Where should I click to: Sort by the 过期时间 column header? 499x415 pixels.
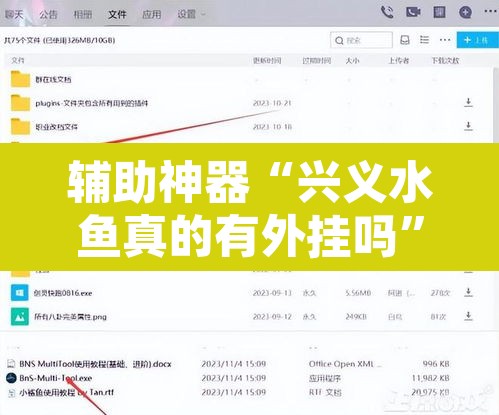click(x=316, y=61)
